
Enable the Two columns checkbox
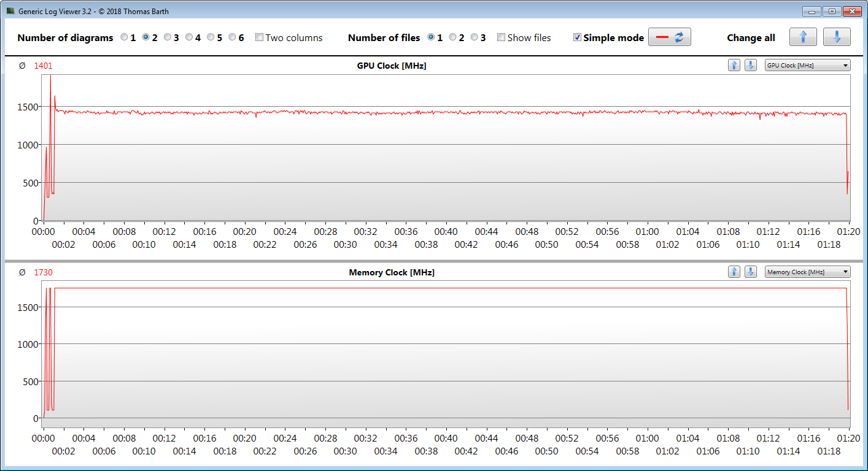point(259,37)
